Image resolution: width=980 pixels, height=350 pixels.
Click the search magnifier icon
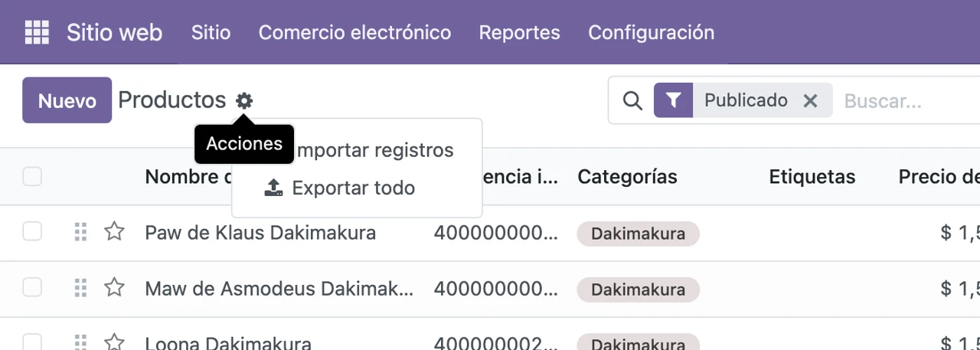point(632,100)
